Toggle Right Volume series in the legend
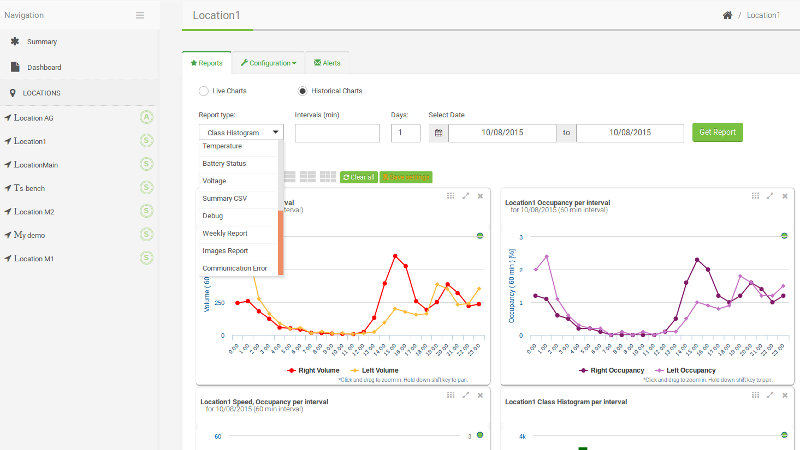 tap(313, 370)
